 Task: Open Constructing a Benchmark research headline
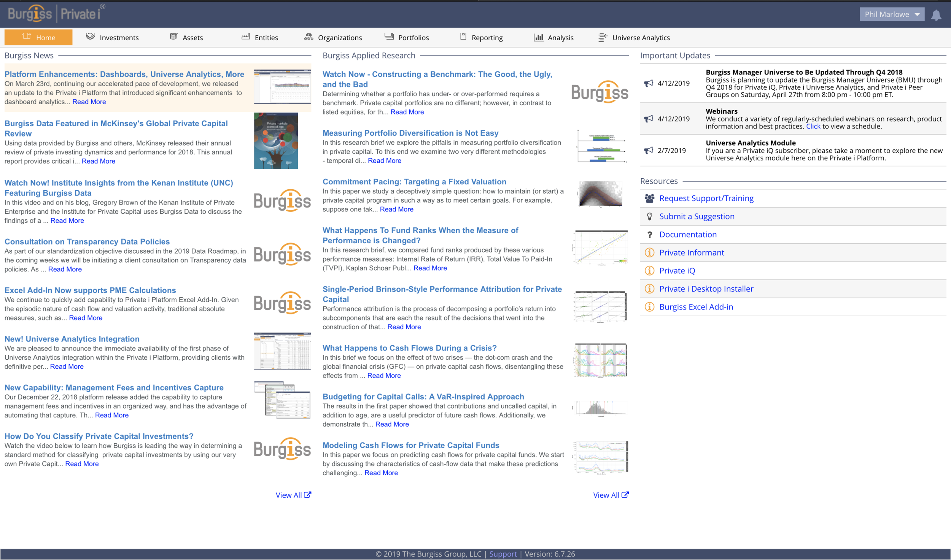pos(437,79)
